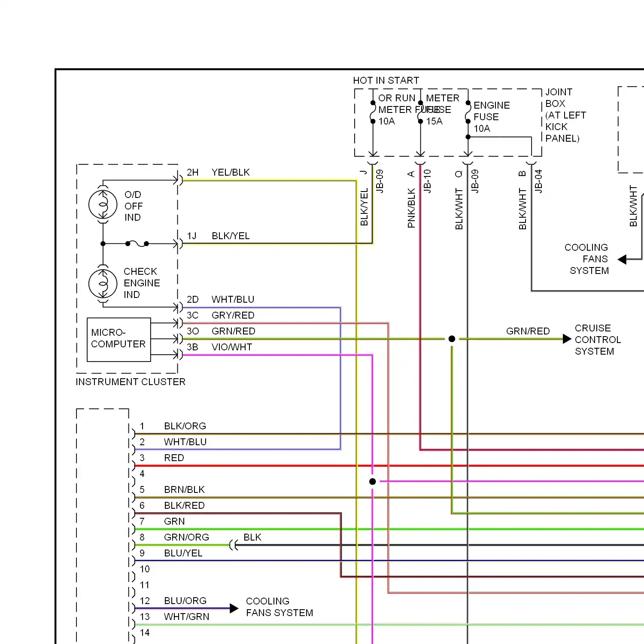Viewport: 644px width, 644px height.
Task: Click the lower COOLING FANS SYSTEM text
Action: [x=279, y=607]
